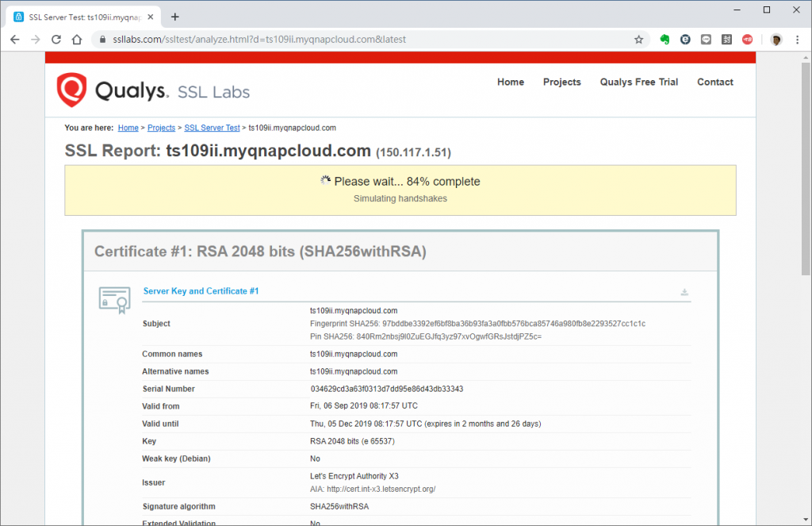The image size is (812, 526).
Task: Download certificate #1 via download icon
Action: click(x=684, y=292)
